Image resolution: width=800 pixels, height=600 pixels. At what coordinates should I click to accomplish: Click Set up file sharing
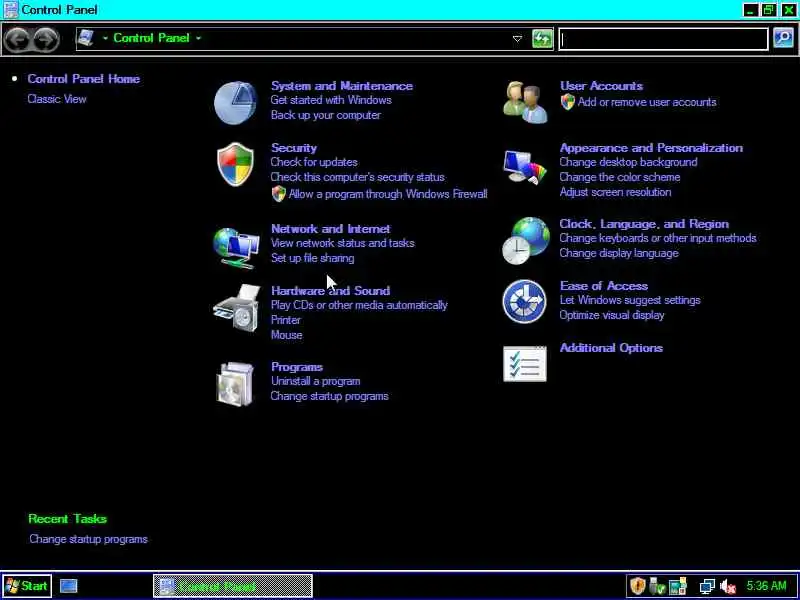pos(313,258)
